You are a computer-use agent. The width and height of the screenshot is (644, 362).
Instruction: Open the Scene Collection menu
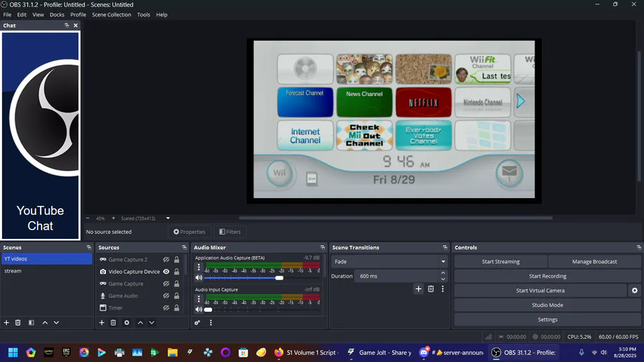[112, 14]
